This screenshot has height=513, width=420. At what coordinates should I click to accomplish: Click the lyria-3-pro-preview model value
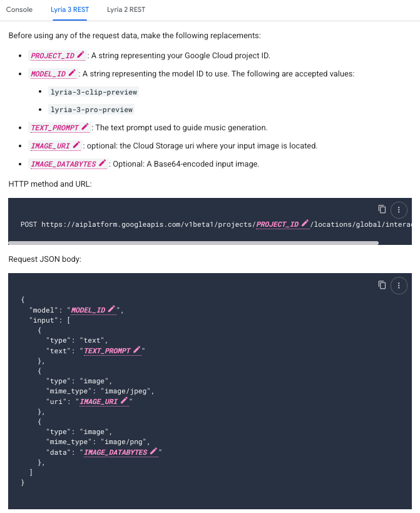(91, 110)
